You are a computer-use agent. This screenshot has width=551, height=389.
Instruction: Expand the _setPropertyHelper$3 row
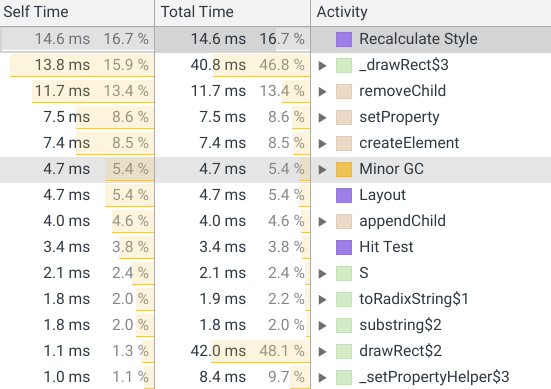322,377
